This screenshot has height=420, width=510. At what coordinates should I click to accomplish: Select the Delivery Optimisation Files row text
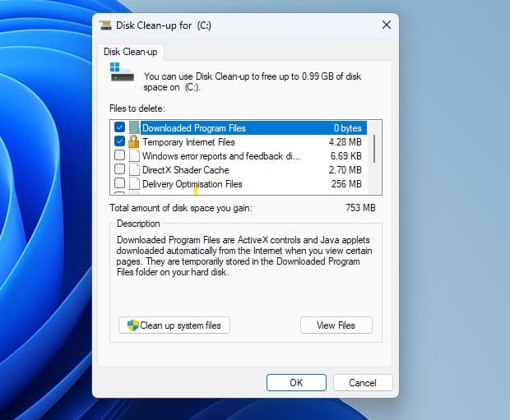click(192, 184)
